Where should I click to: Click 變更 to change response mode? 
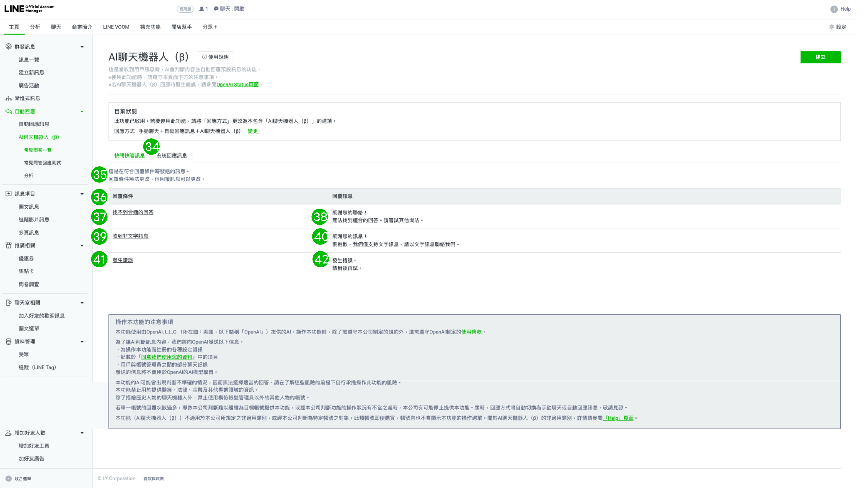pyautogui.click(x=252, y=131)
